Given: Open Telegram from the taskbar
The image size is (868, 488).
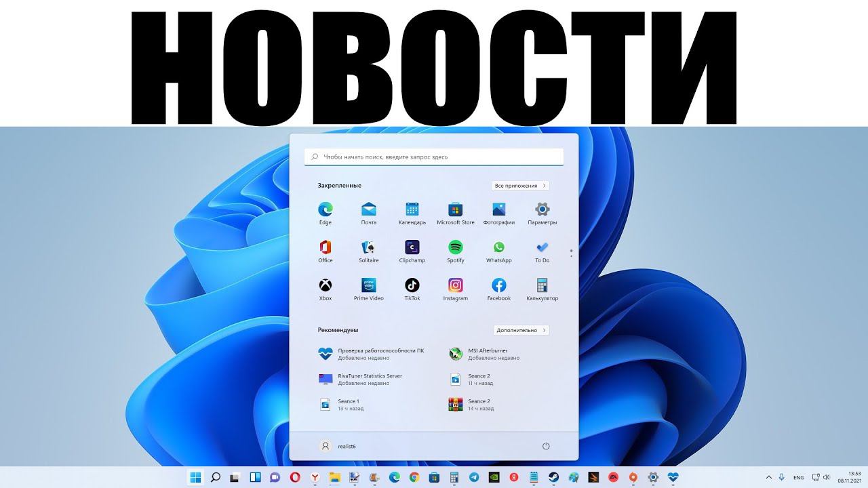Looking at the screenshot, I should pyautogui.click(x=474, y=477).
